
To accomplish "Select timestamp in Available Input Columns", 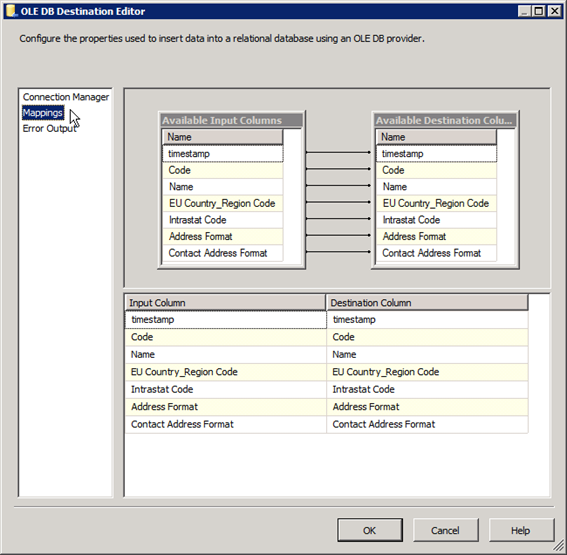I will pos(222,154).
